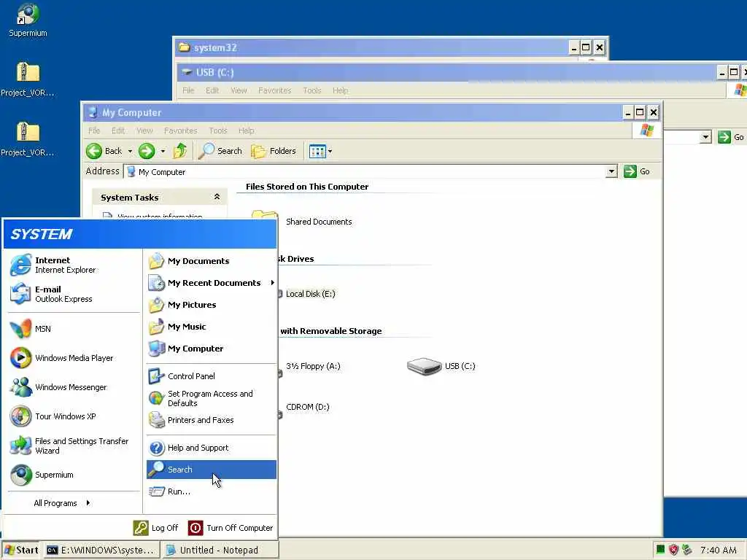
Task: Click the Forward arrow in My Computer
Action: tap(147, 151)
